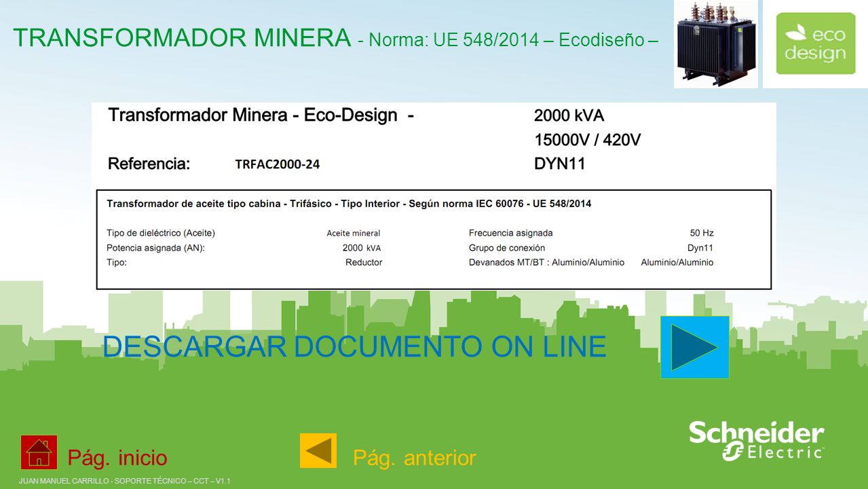The height and width of the screenshot is (489, 868).
Task: Click the 50 Hz value
Action: 702,233
